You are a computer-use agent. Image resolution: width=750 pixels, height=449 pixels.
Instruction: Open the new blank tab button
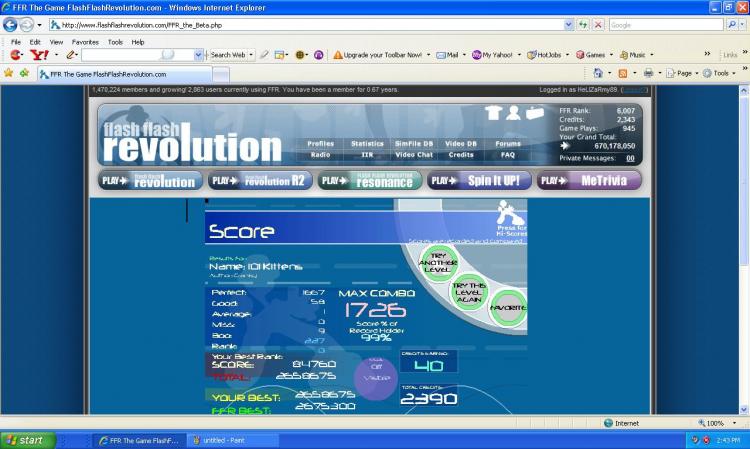[x=221, y=74]
